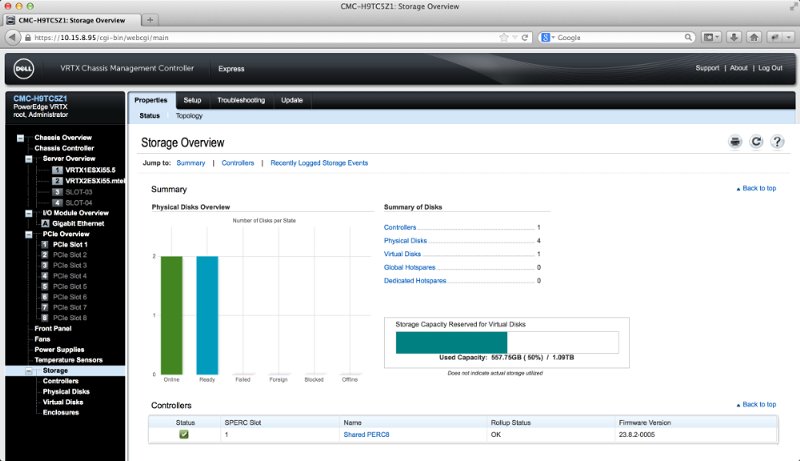Open a new browser tab
This screenshot has width=800, height=461.
pos(150,20)
